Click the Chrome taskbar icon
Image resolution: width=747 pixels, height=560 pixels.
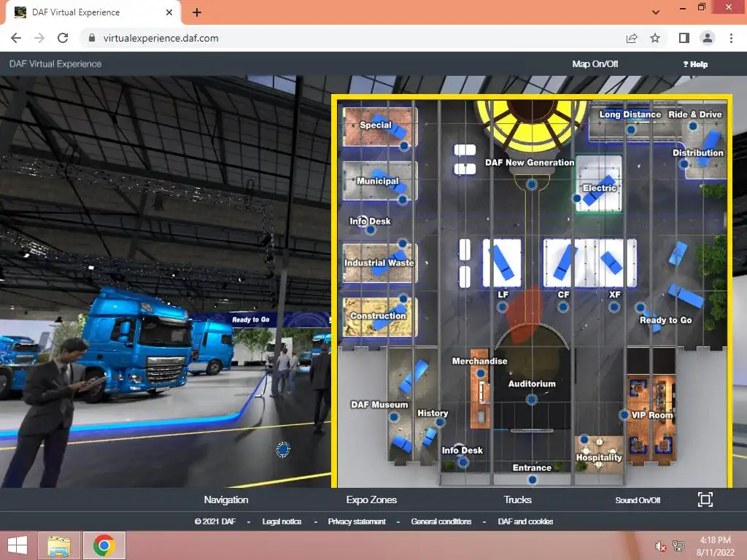point(104,545)
